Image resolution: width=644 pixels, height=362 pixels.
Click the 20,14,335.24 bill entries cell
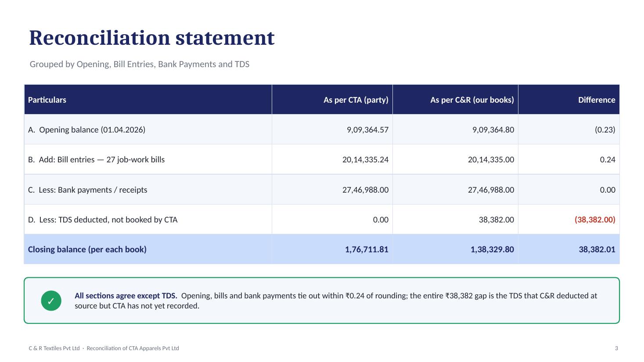(332, 159)
